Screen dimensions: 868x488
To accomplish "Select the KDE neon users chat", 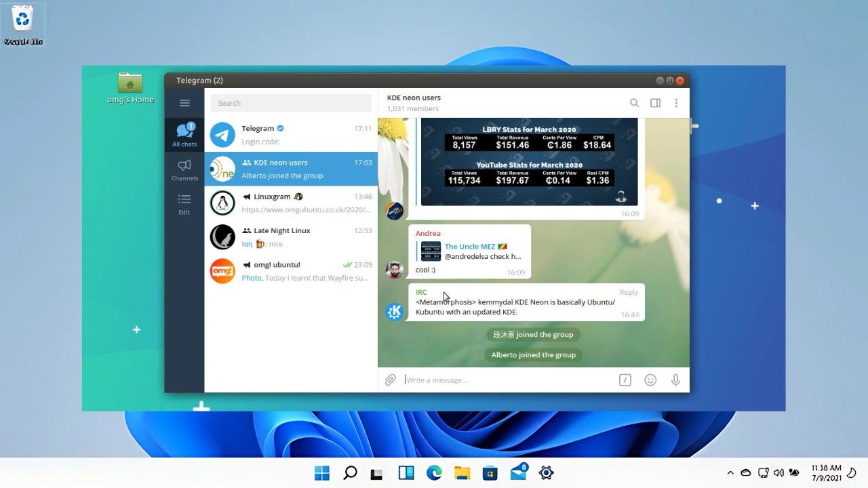I will [x=291, y=169].
